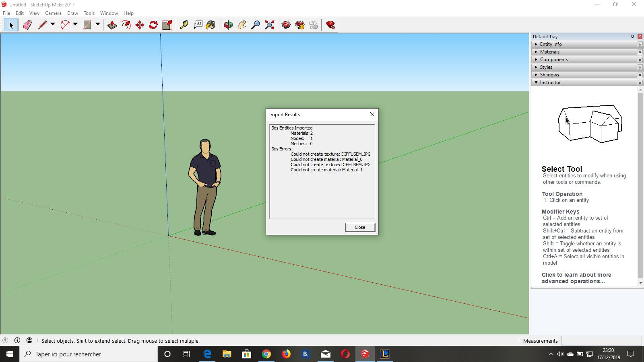Open the Window menu
Image resolution: width=644 pixels, height=362 pixels.
coord(109,13)
